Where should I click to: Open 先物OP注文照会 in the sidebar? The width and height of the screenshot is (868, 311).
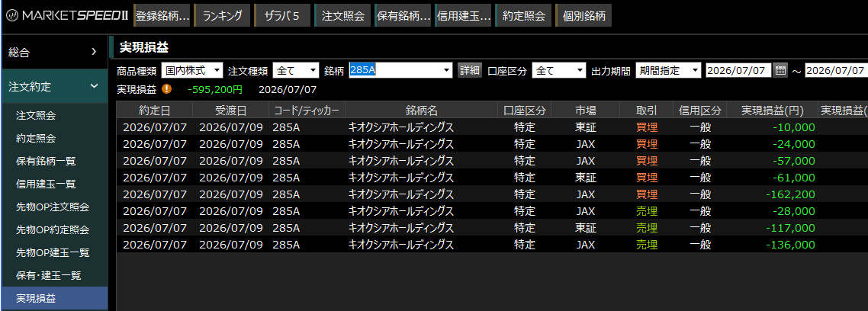[x=54, y=207]
